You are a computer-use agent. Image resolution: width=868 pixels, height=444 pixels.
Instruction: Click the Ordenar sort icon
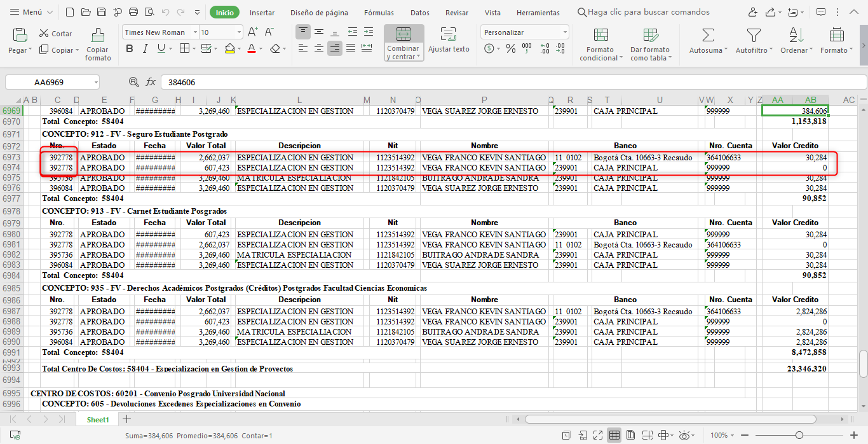click(796, 35)
